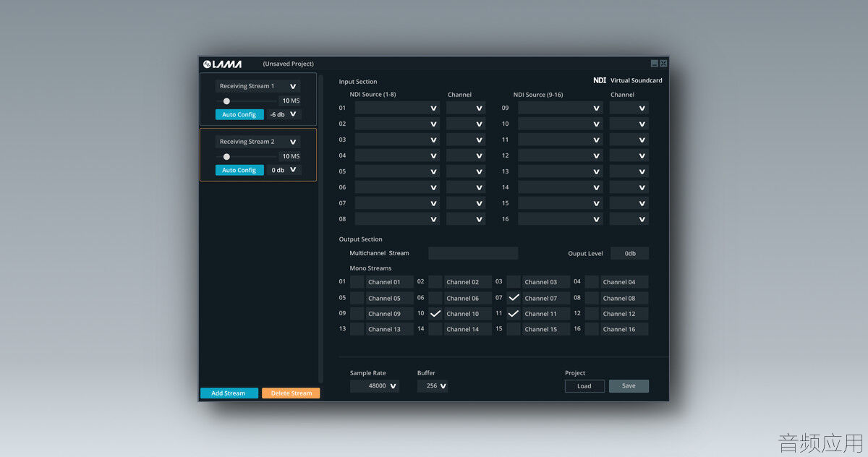Click the NDI logo near Virtual Soundcard

point(600,80)
